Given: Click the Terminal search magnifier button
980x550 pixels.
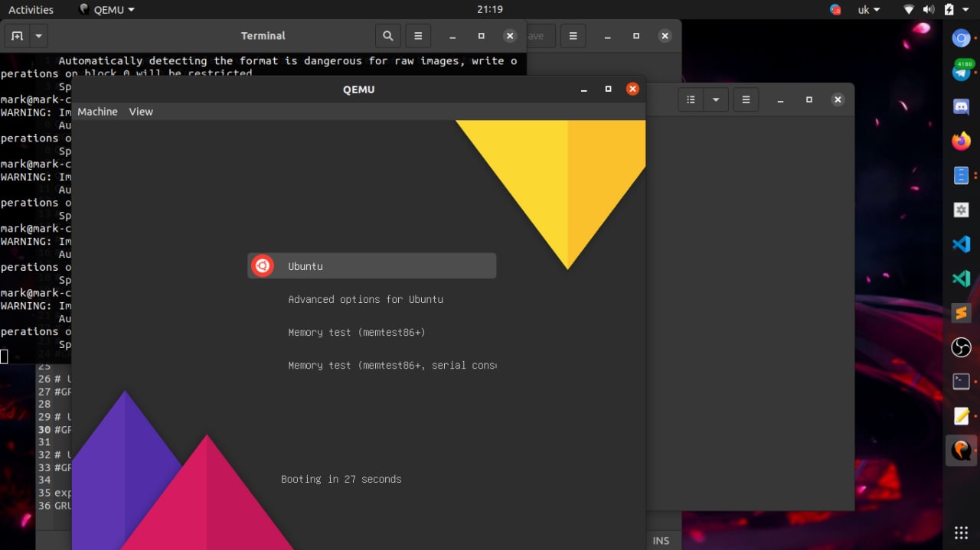Looking at the screenshot, I should point(388,36).
